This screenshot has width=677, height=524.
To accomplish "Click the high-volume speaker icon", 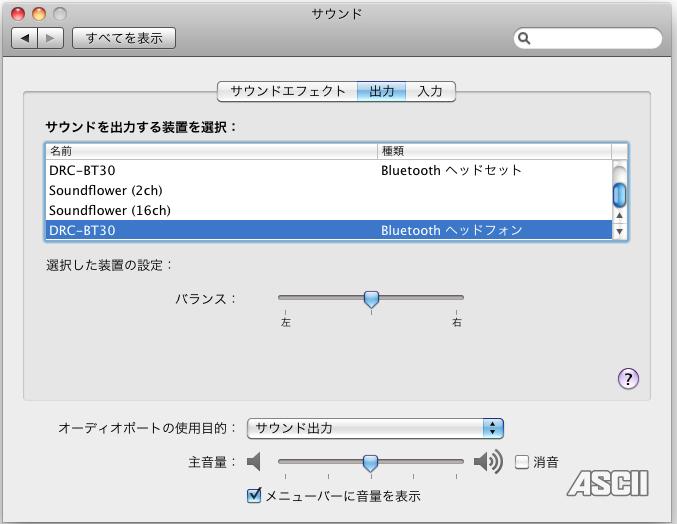I will coord(488,462).
